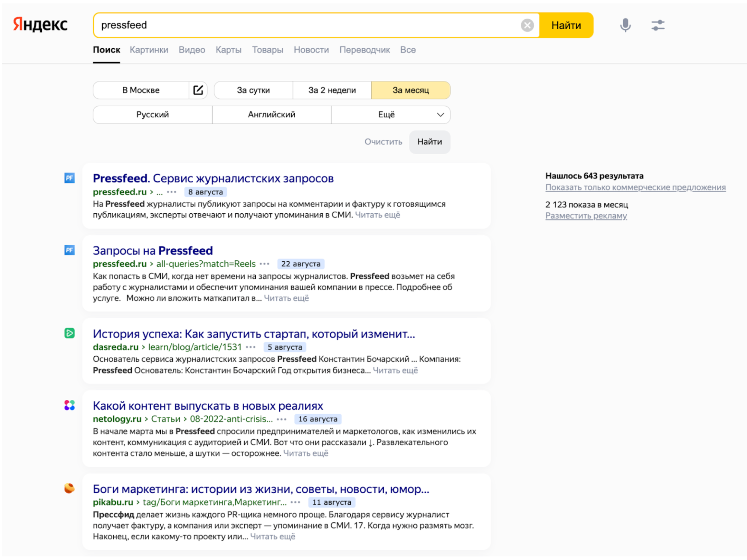The height and width of the screenshot is (560, 747).
Task: Click the PF favicon of Pressfeed. Сервис журналистских запросов
Action: (69, 178)
